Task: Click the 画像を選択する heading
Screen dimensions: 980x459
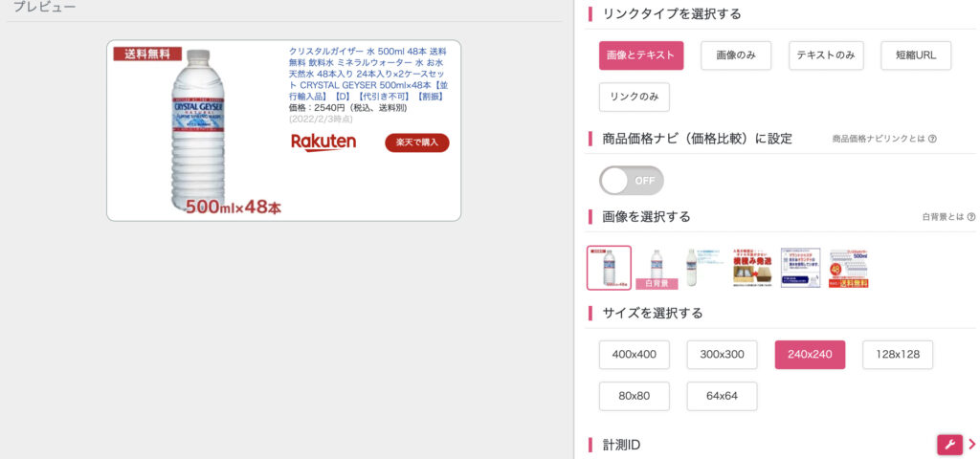Action: click(646, 217)
